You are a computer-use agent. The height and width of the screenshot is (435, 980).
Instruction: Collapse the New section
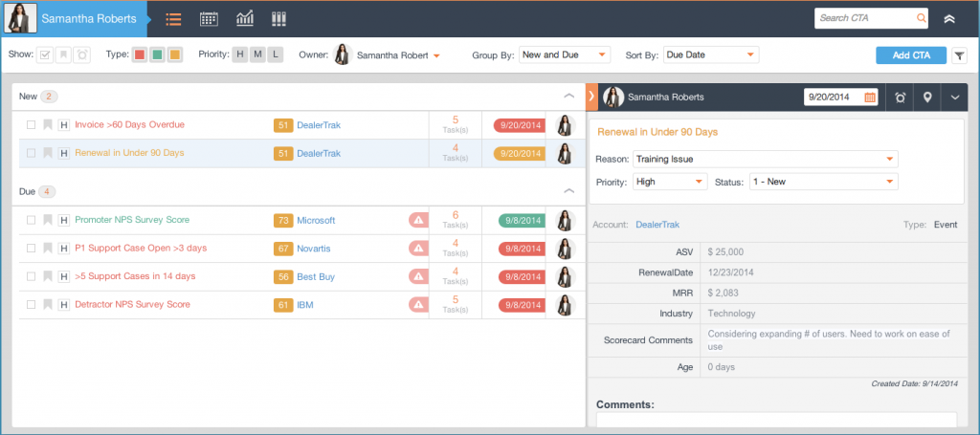[569, 97]
